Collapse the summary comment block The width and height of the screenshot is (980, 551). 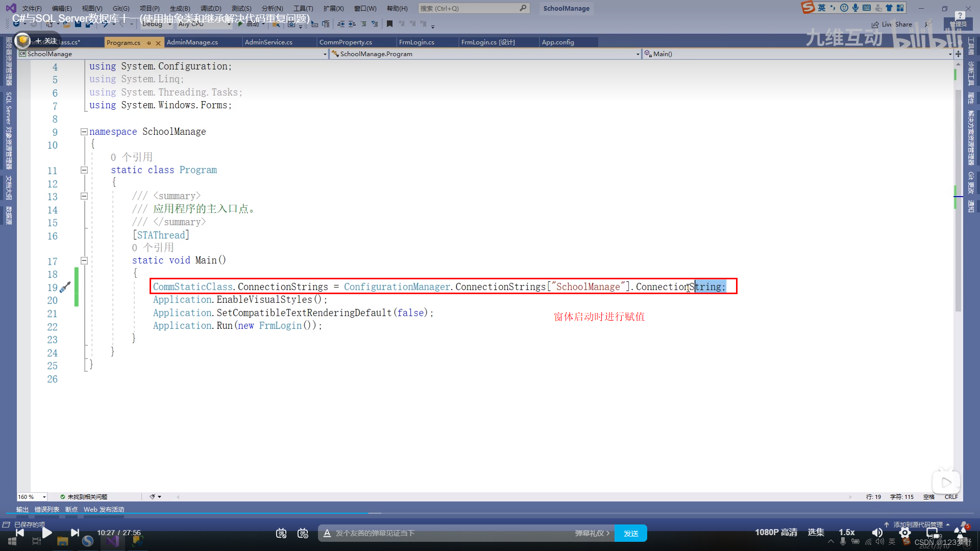tap(84, 196)
